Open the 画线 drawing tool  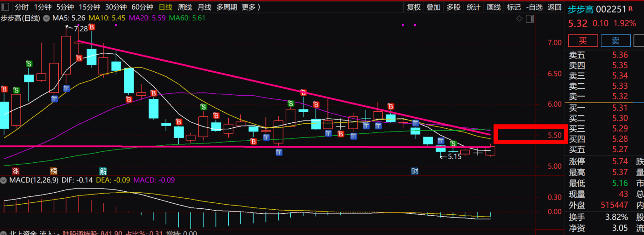(x=494, y=7)
